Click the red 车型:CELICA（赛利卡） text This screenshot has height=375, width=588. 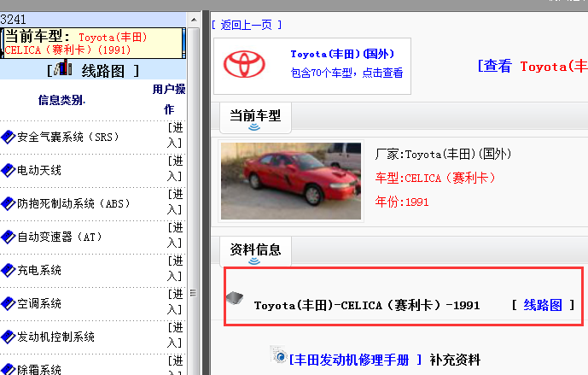pyautogui.click(x=435, y=178)
